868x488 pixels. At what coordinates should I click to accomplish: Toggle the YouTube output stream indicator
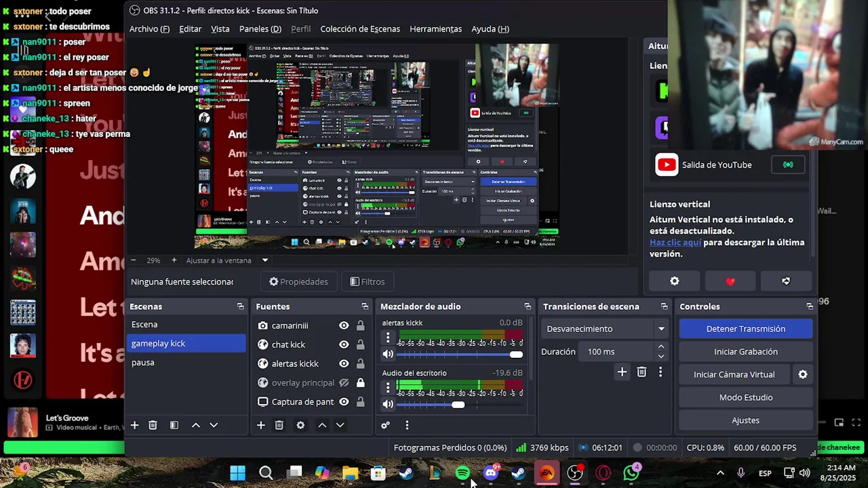tap(787, 165)
